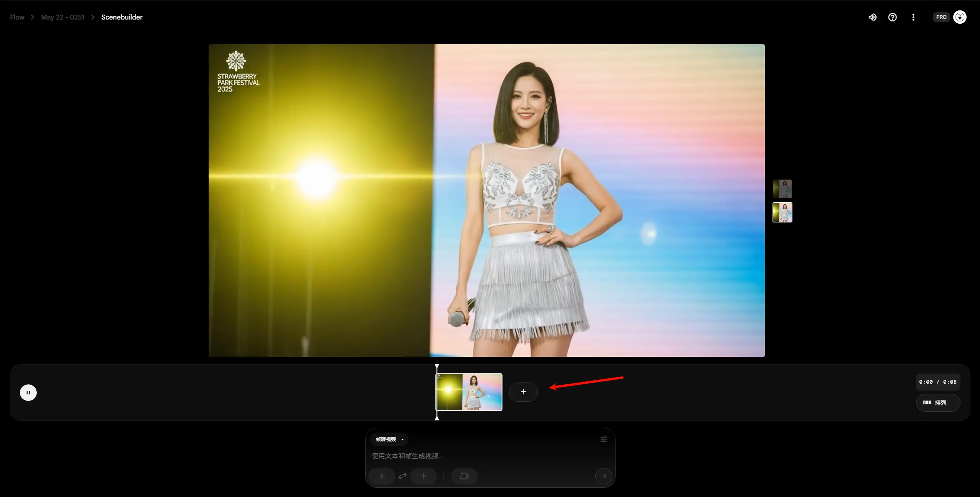Image resolution: width=980 pixels, height=497 pixels.
Task: Mute the volume speaker icon
Action: tap(872, 17)
